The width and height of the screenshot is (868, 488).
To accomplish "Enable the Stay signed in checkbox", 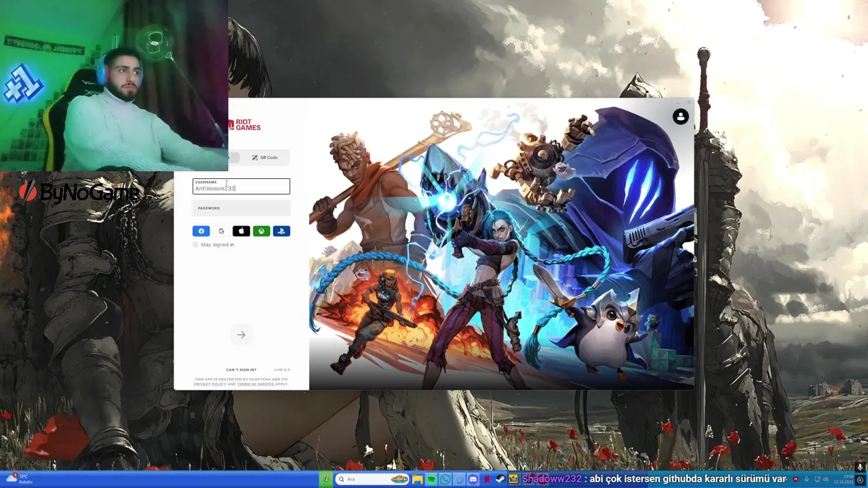I will [x=196, y=245].
